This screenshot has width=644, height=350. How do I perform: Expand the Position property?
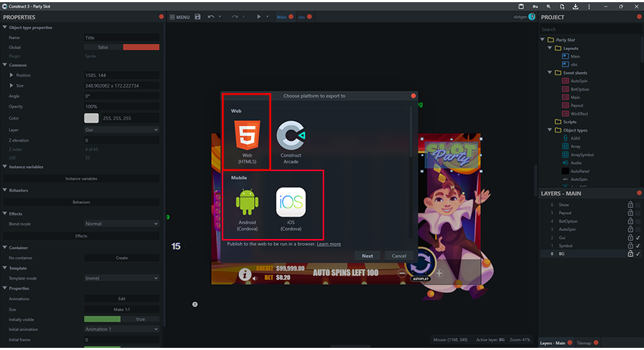tap(11, 75)
